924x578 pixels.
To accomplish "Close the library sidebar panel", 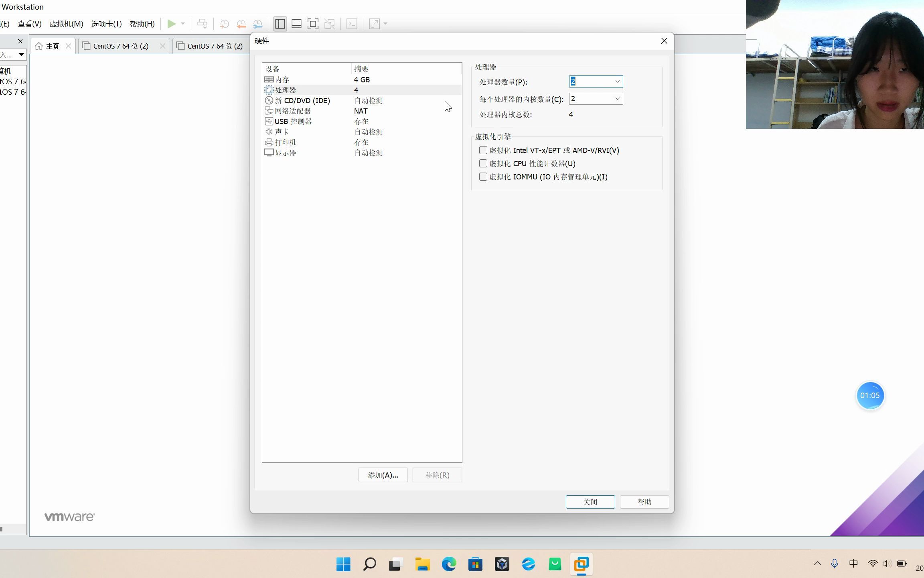I will click(20, 41).
